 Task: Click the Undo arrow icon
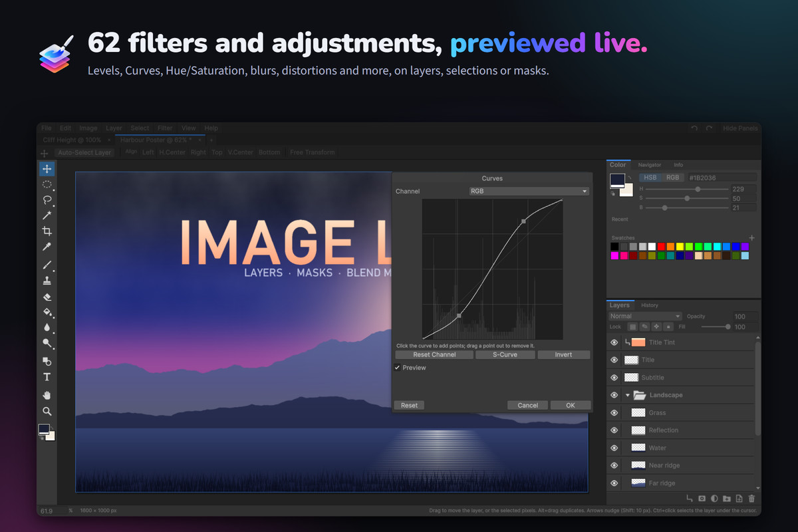click(x=695, y=128)
